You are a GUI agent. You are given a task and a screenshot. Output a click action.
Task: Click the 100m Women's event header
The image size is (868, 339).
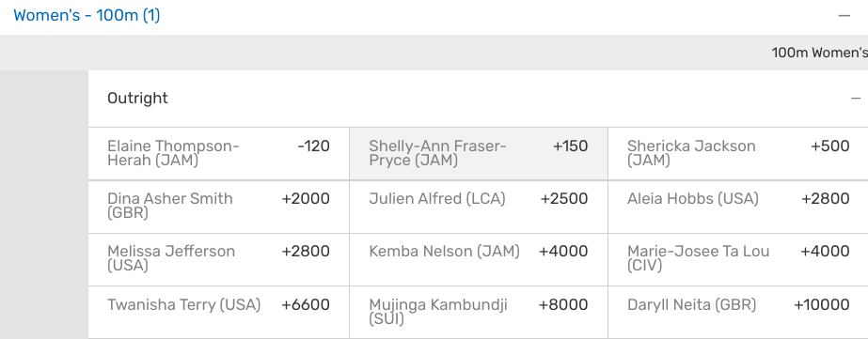(820, 53)
